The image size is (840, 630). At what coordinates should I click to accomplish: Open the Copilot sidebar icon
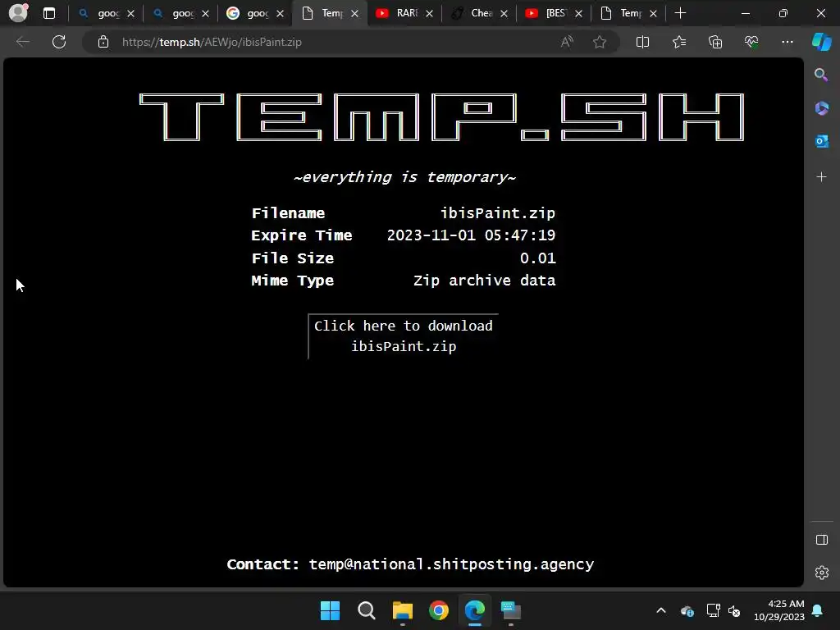coord(821,42)
